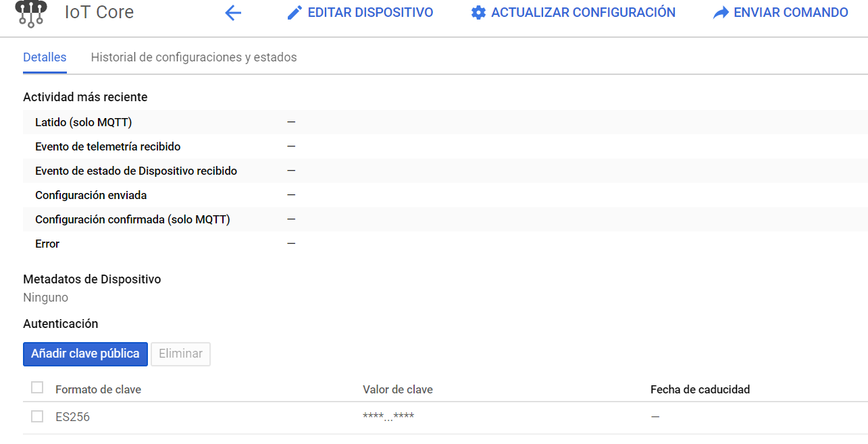The height and width of the screenshot is (444, 868).
Task: Click the Fecha de caducidad column header
Action: pos(700,389)
